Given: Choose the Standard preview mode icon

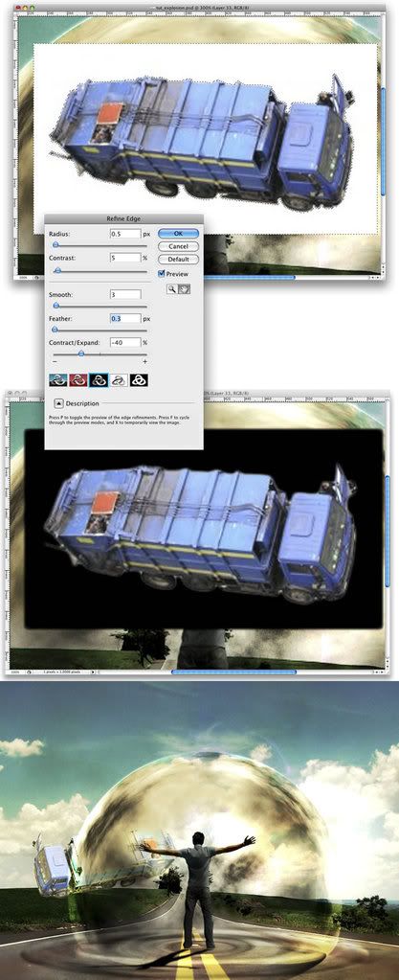Looking at the screenshot, I should pyautogui.click(x=58, y=379).
